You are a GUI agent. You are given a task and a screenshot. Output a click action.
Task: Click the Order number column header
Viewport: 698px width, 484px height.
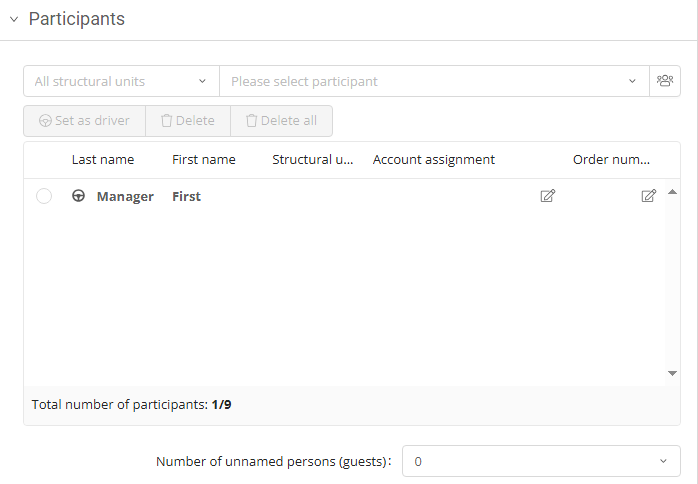point(611,160)
